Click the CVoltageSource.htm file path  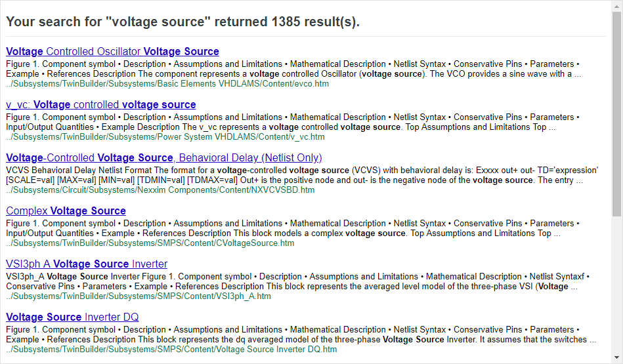(x=150, y=243)
